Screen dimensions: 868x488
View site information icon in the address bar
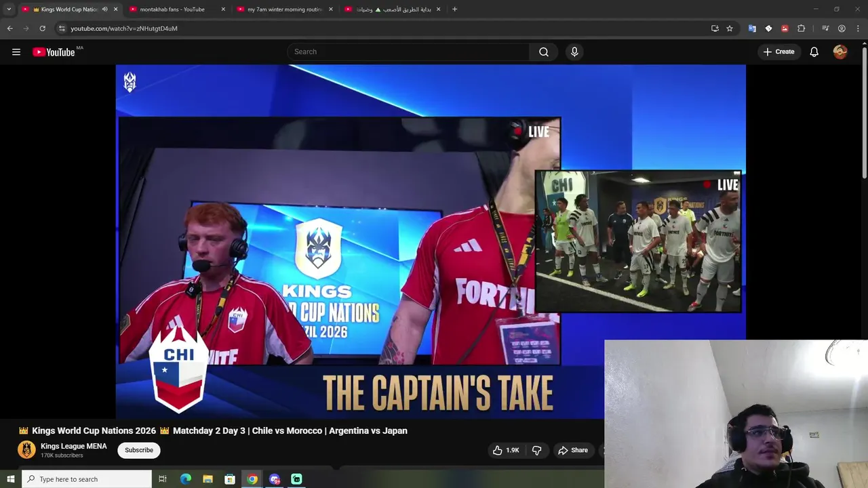(62, 28)
